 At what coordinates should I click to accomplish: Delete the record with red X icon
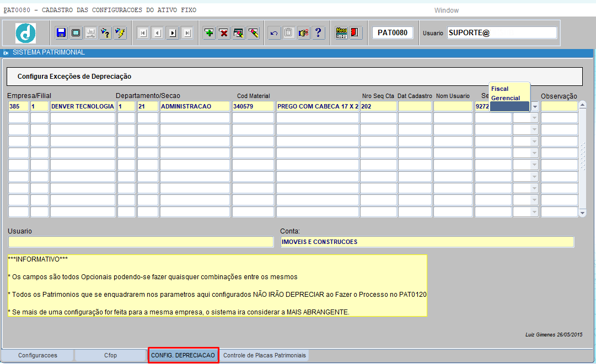pyautogui.click(x=224, y=33)
